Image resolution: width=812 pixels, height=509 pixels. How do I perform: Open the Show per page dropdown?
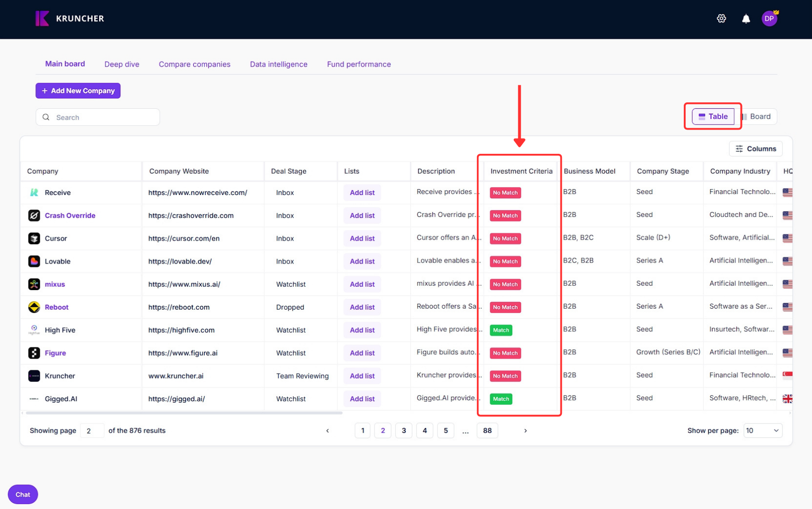coord(762,430)
